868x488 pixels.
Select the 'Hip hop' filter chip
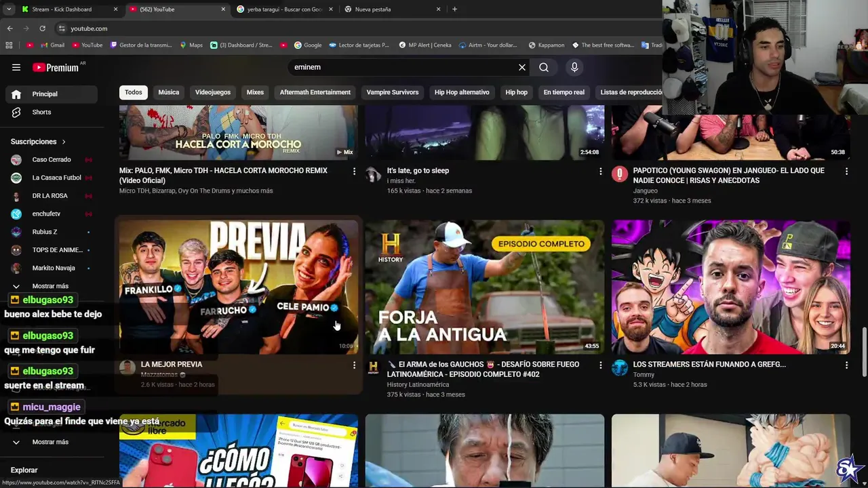pos(516,92)
